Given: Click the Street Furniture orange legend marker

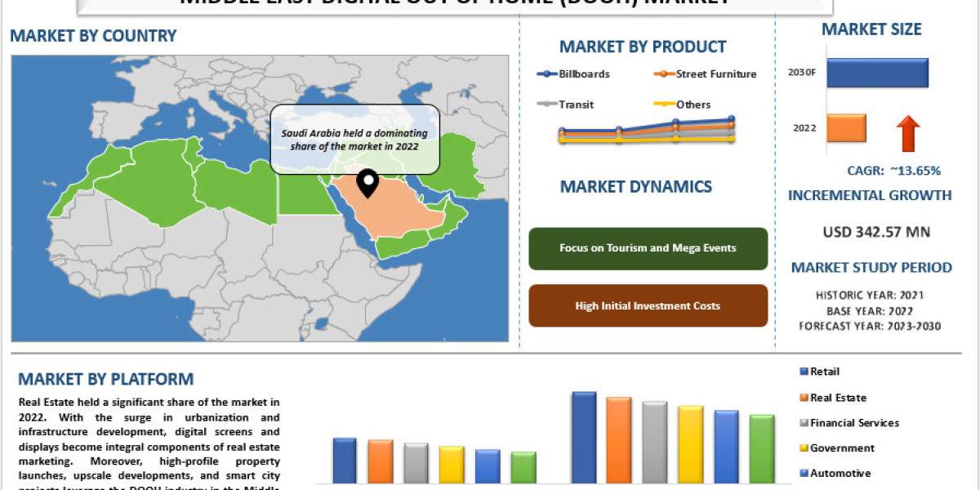Looking at the screenshot, I should 664,74.
